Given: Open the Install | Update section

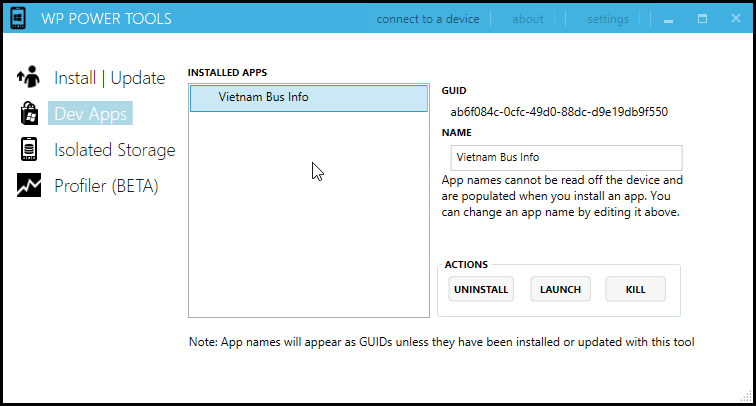Looking at the screenshot, I should pos(109,78).
